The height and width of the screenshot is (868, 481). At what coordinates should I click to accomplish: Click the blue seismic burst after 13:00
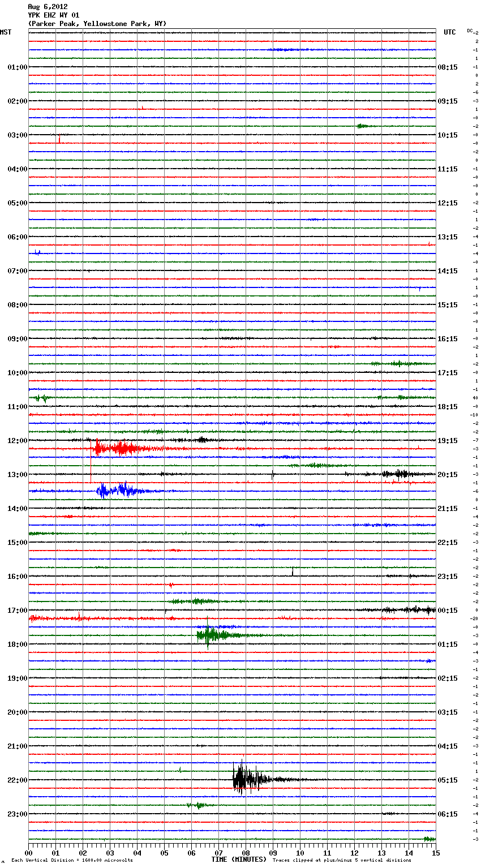click(x=116, y=491)
